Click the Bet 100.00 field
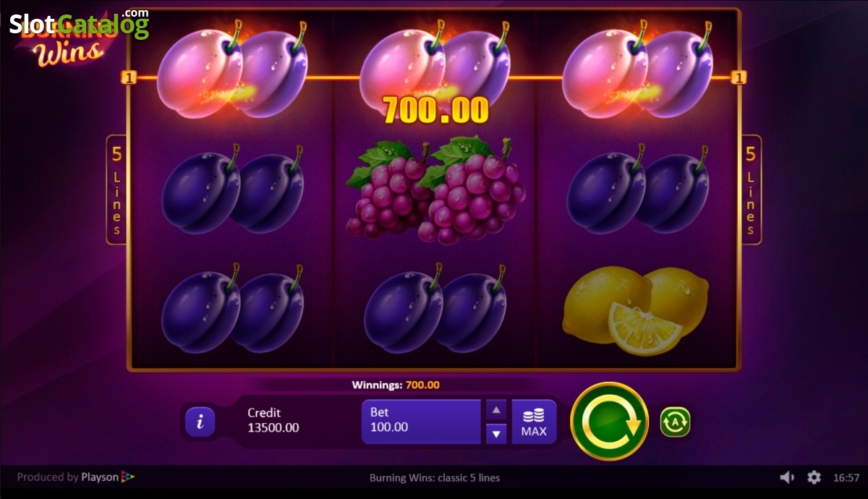 click(x=421, y=422)
